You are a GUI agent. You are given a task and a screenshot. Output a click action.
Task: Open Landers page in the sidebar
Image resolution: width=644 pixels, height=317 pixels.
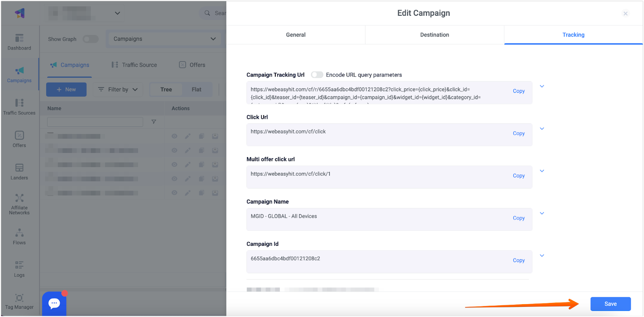[19, 172]
